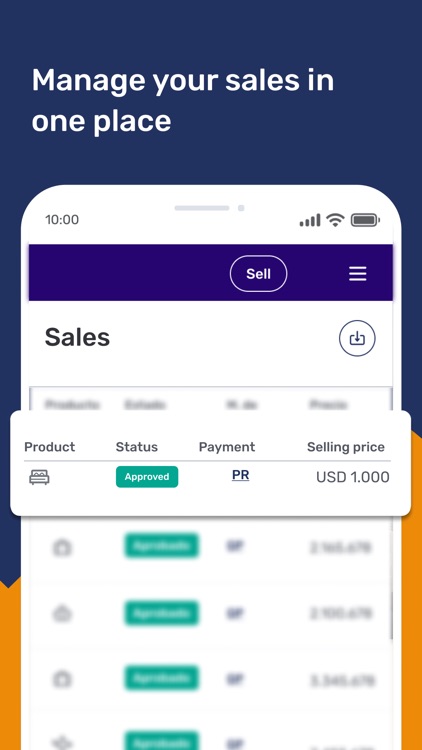Click the Approved status badge
This screenshot has height=750, width=422.
click(147, 477)
